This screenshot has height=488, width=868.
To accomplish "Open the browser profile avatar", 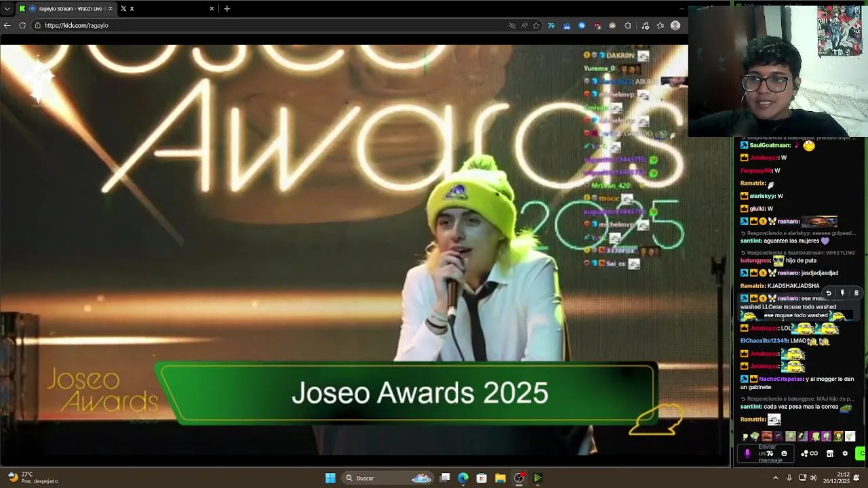I will click(675, 25).
